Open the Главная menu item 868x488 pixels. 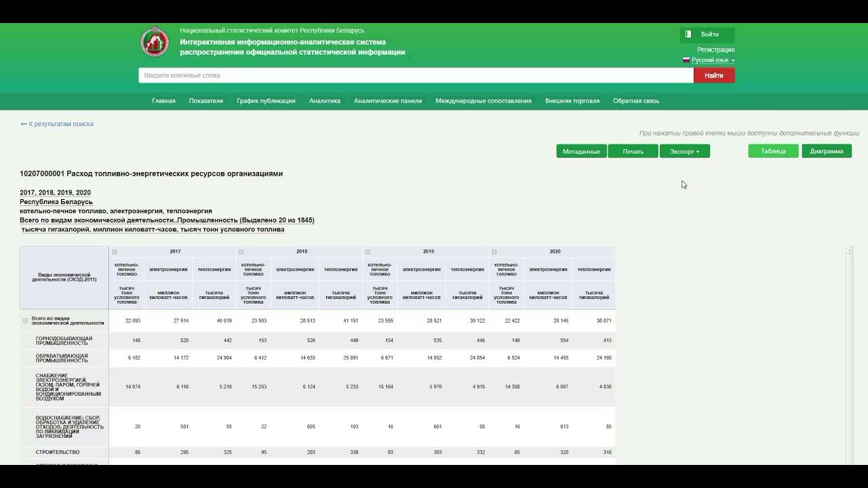(163, 101)
